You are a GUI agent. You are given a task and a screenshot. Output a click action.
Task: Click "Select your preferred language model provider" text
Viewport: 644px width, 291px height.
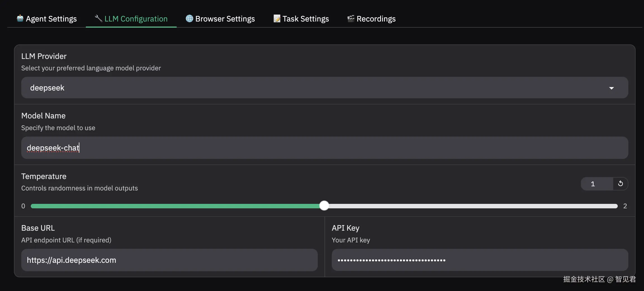(x=91, y=68)
